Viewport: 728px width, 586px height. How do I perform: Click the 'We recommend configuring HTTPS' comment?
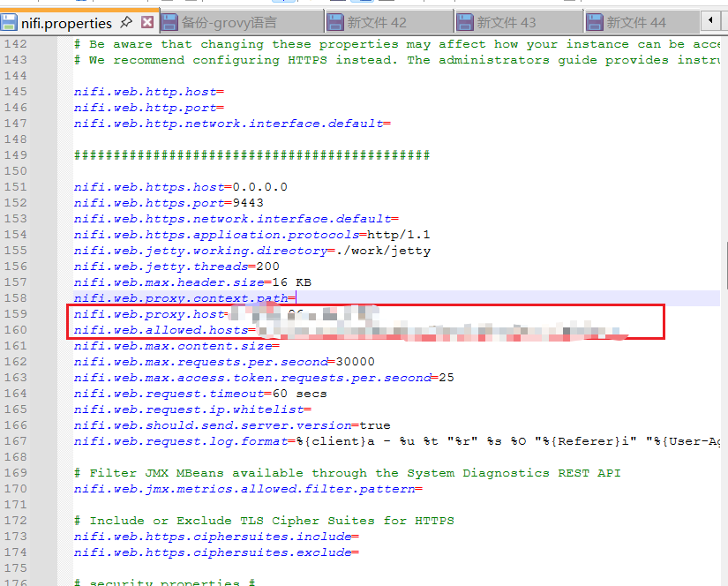click(397, 60)
